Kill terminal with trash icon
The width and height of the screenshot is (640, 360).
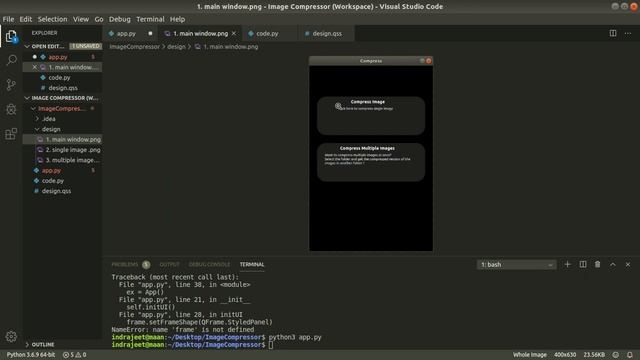point(598,264)
